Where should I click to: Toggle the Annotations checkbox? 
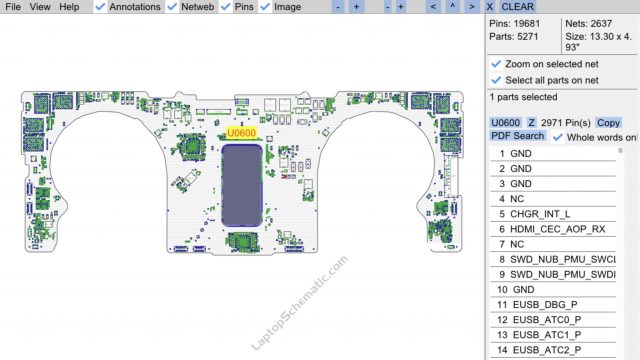(100, 7)
